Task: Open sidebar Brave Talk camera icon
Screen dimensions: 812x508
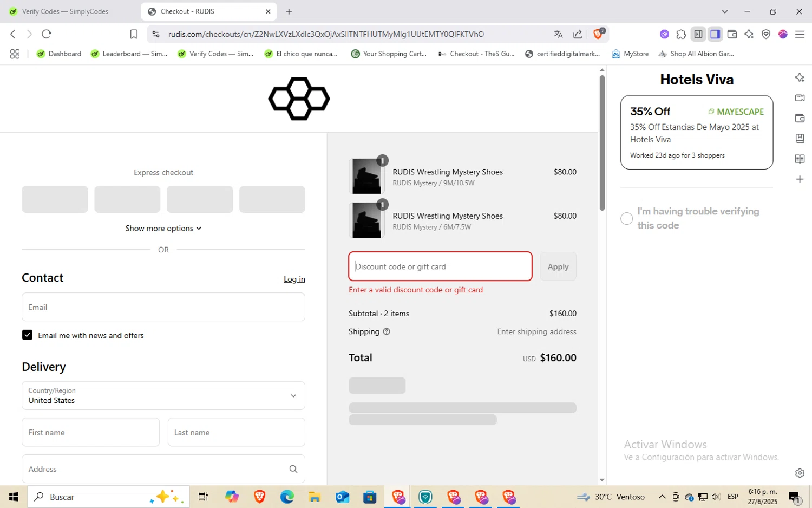Action: pyautogui.click(x=800, y=98)
